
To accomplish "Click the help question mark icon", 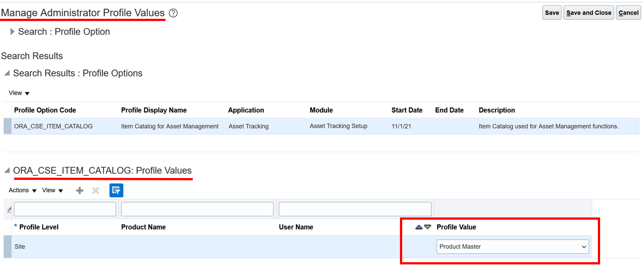I will pyautogui.click(x=173, y=13).
